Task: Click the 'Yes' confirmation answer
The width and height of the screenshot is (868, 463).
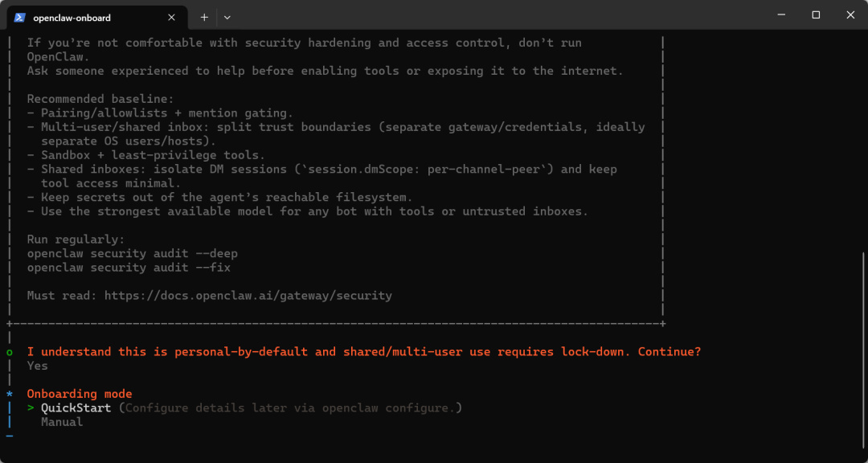Action: pos(37,366)
